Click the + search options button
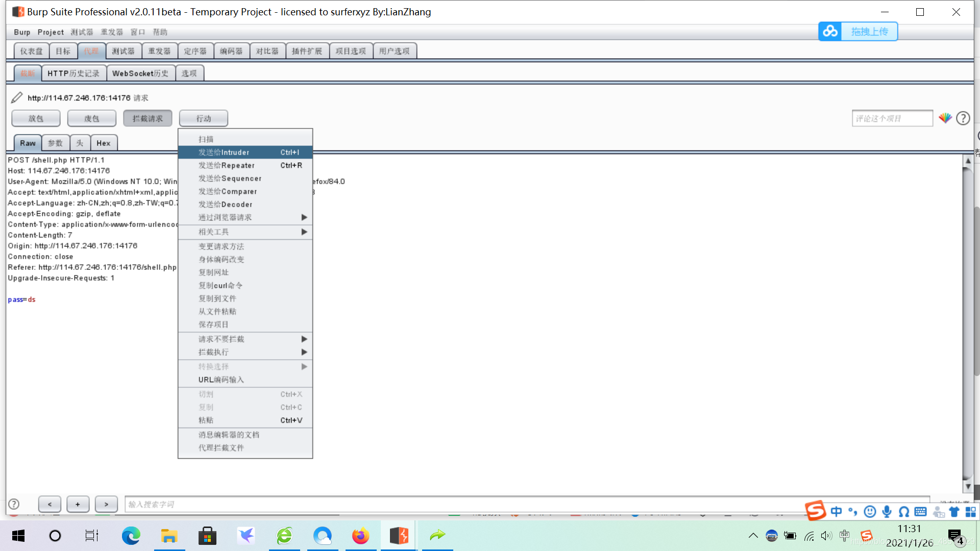 click(78, 504)
